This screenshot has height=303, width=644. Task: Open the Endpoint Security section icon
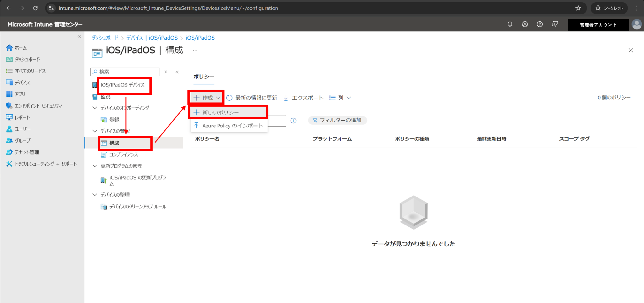[x=9, y=106]
